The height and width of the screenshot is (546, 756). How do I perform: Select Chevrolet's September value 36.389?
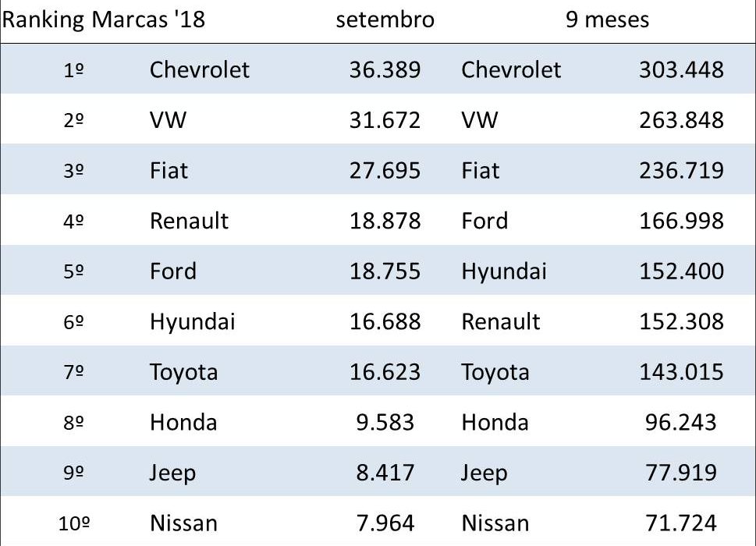(385, 70)
